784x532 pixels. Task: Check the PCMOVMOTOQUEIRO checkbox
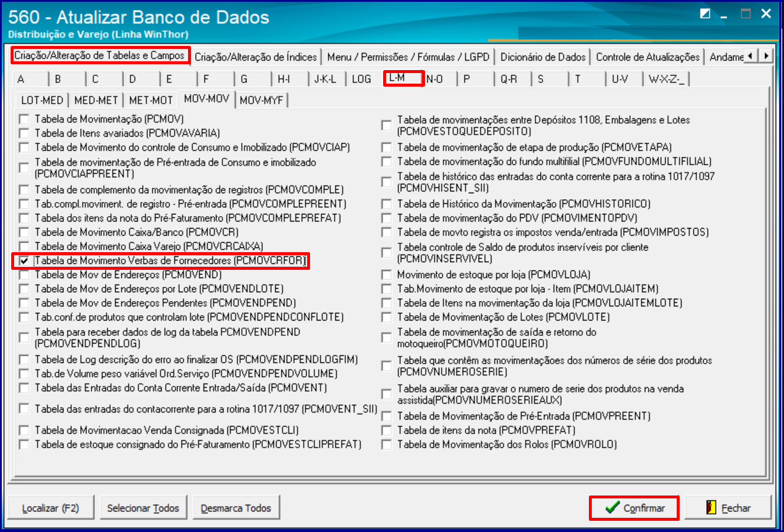pos(386,338)
